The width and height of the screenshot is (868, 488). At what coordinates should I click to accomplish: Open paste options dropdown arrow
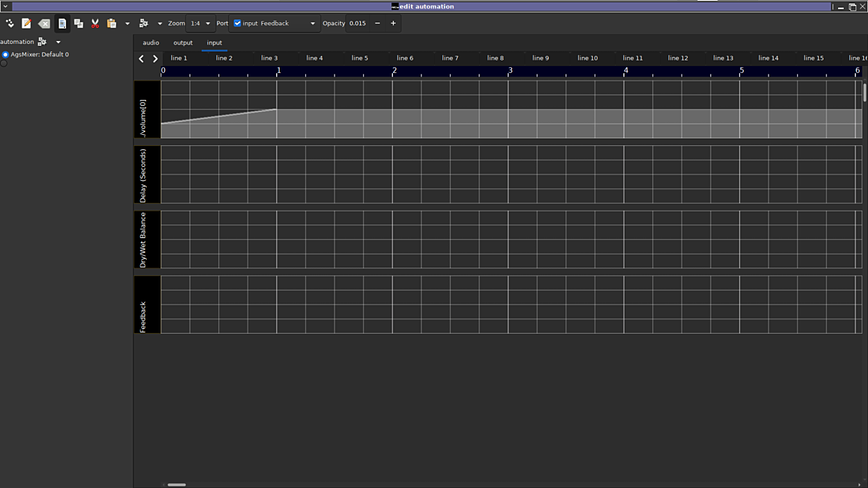tap(127, 24)
